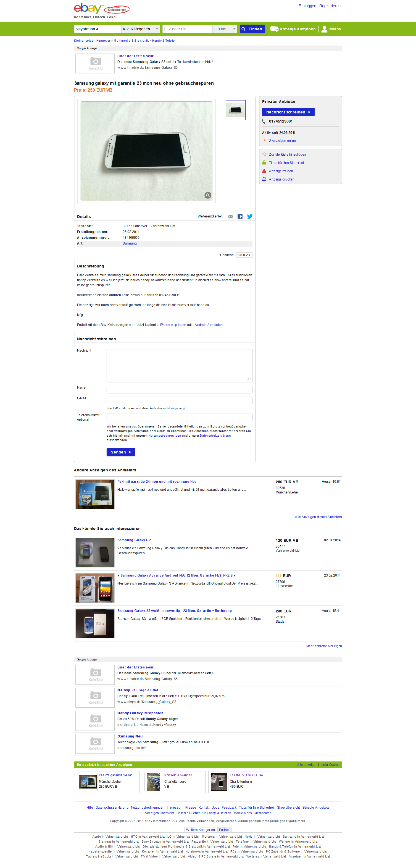Image resolution: width=416 pixels, height=868 pixels.
Task: Select the Partner tab
Action: point(224,830)
